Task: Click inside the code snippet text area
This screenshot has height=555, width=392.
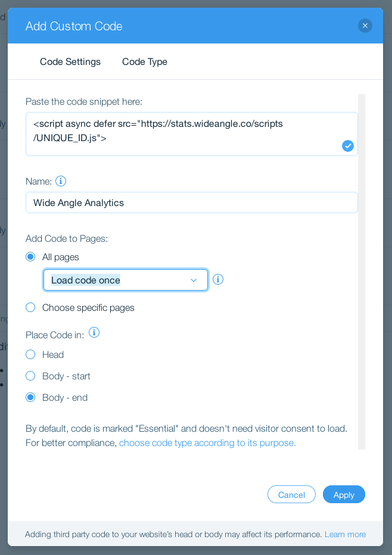Action: coord(192,134)
